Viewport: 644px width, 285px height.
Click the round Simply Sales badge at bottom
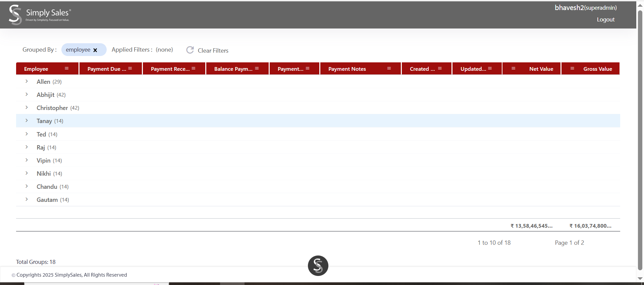tap(318, 266)
